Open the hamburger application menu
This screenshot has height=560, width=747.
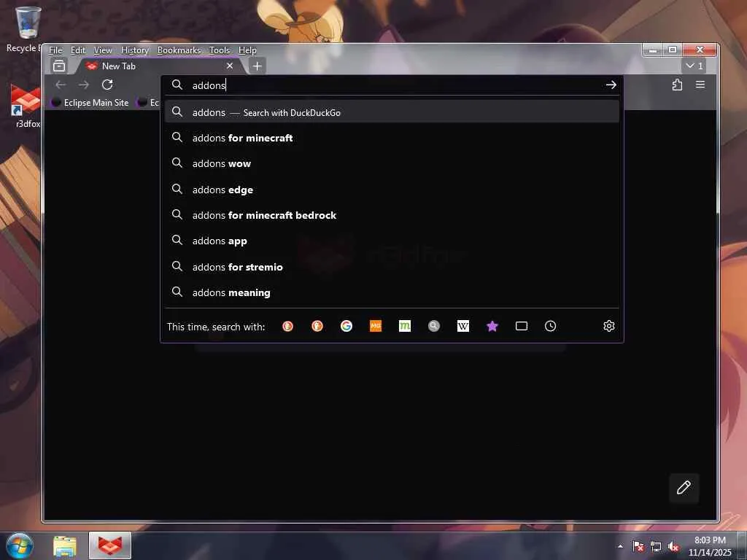coord(700,85)
